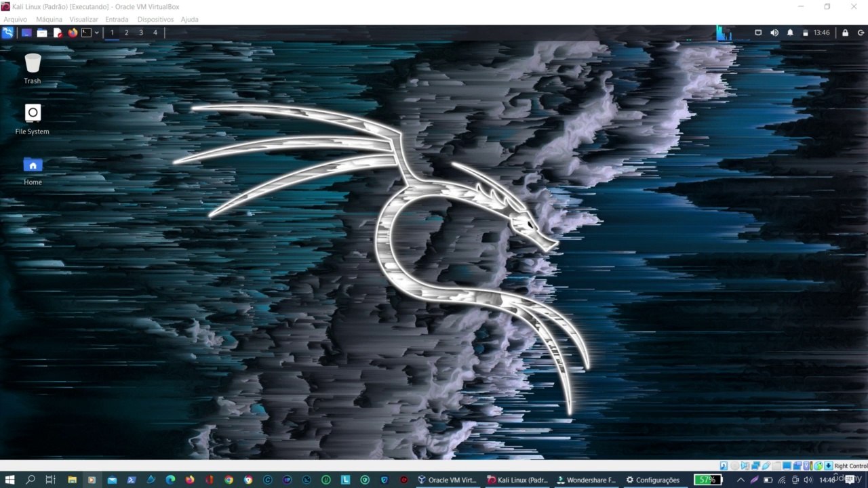Viewport: 868px width, 488px height.
Task: Click the VirtualBox hard disk activity indicator
Action: [x=724, y=466]
